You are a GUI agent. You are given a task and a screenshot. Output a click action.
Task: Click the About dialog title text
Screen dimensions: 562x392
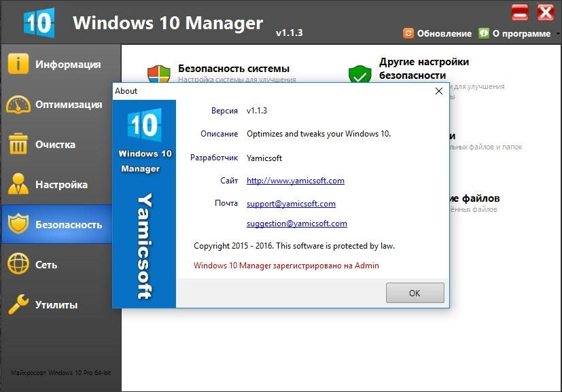(126, 91)
